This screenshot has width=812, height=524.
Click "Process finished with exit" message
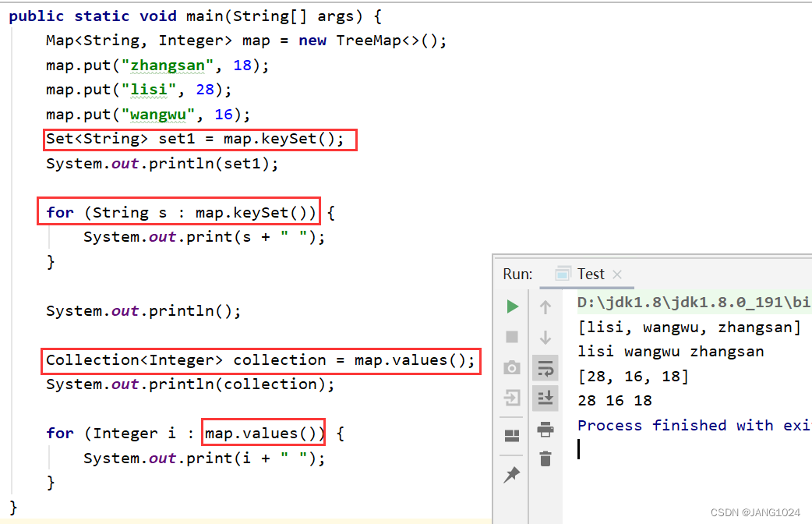pos(694,426)
